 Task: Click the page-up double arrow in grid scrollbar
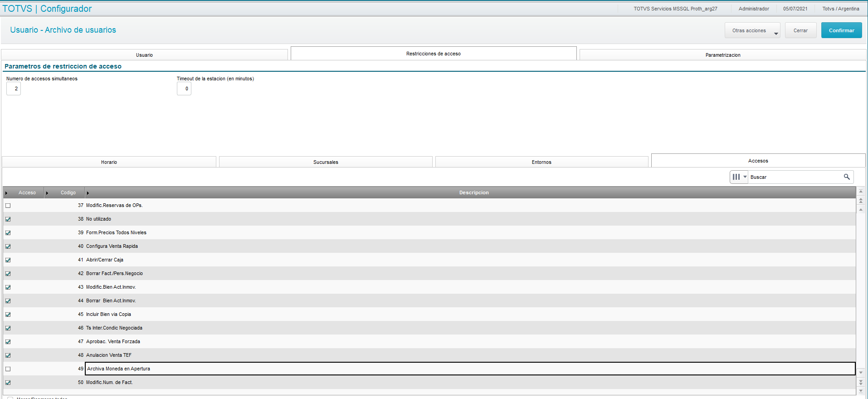click(x=861, y=200)
